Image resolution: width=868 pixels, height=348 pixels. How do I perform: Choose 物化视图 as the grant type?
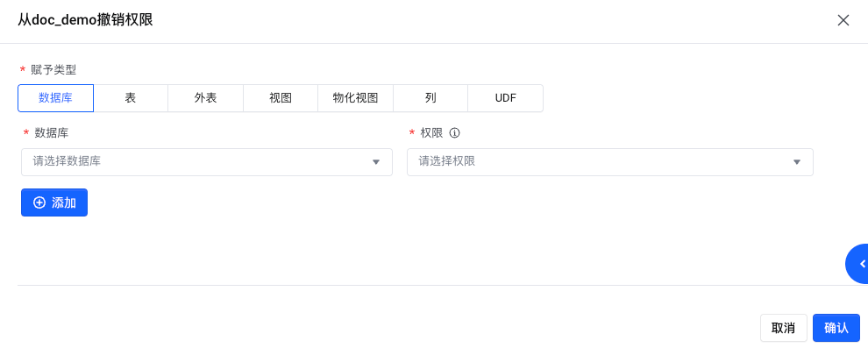tap(355, 98)
